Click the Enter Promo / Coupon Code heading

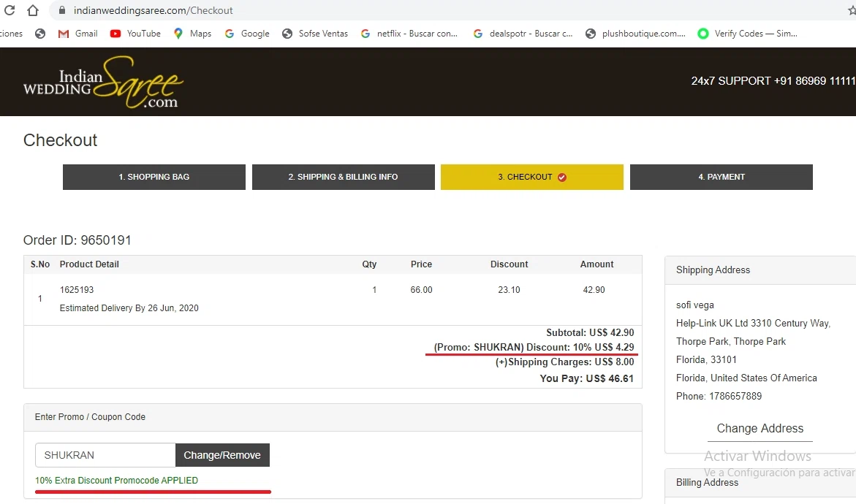coord(90,417)
